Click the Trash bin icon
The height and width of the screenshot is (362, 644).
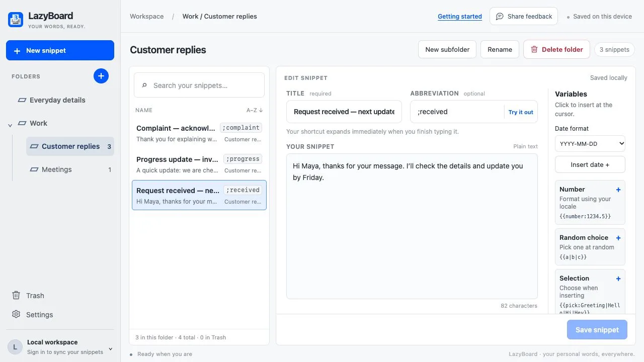pyautogui.click(x=16, y=295)
